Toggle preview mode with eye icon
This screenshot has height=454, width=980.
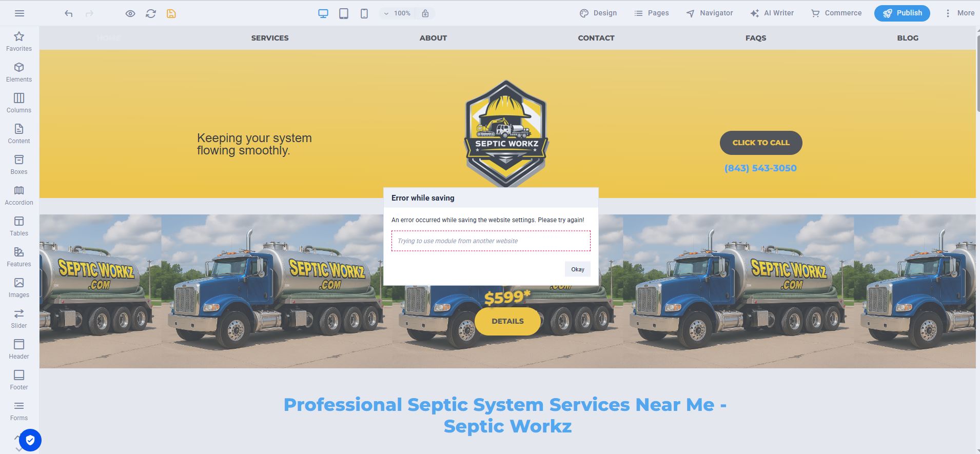(x=130, y=14)
